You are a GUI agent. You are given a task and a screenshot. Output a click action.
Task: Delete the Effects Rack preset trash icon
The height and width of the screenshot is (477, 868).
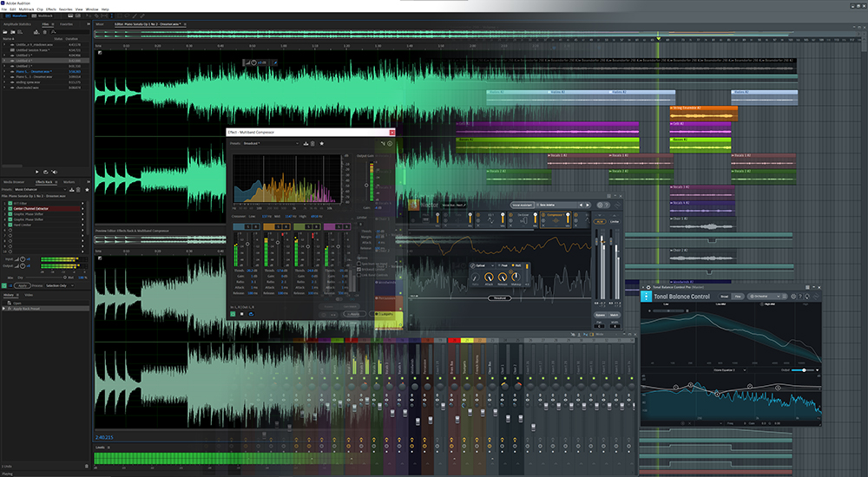coord(77,189)
